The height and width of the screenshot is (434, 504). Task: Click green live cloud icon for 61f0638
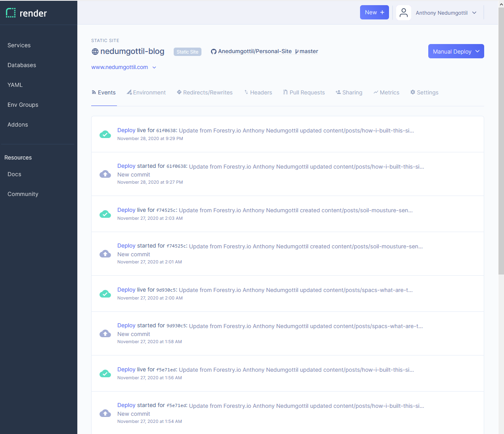(105, 134)
